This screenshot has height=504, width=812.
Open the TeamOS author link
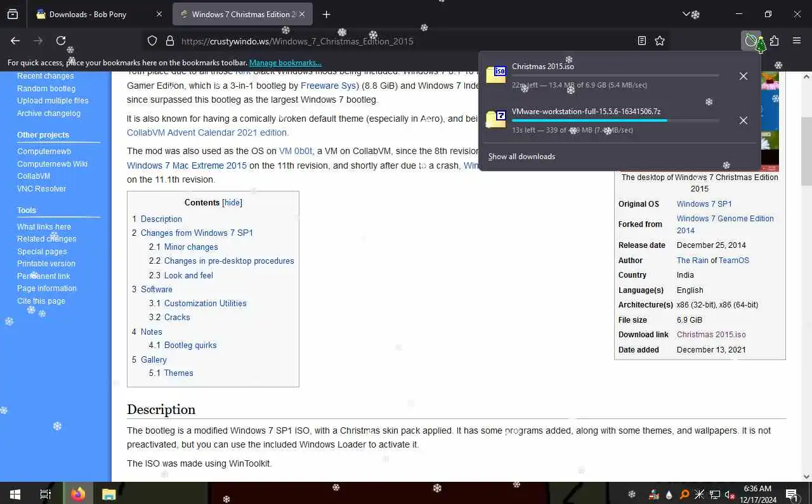(x=734, y=261)
